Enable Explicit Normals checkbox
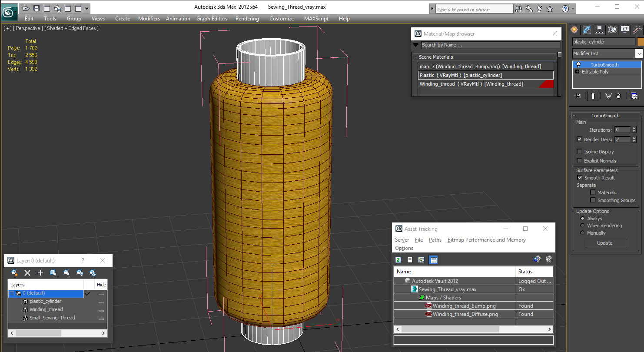Image resolution: width=644 pixels, height=352 pixels. coord(579,161)
